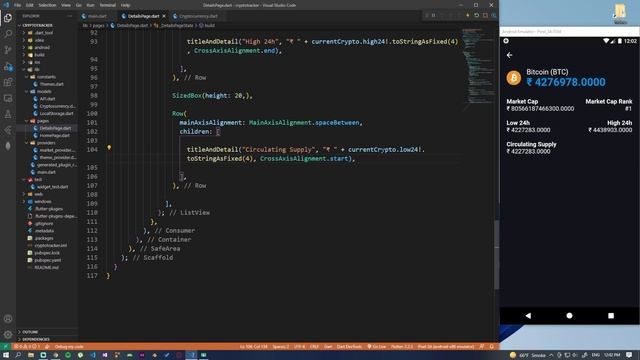Collapse the providers folder

[x=46, y=143]
